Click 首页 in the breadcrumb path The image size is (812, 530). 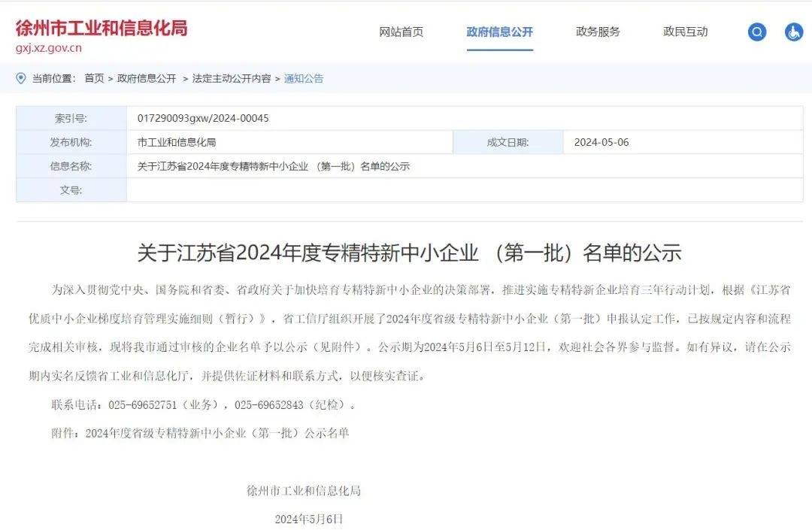[94, 78]
